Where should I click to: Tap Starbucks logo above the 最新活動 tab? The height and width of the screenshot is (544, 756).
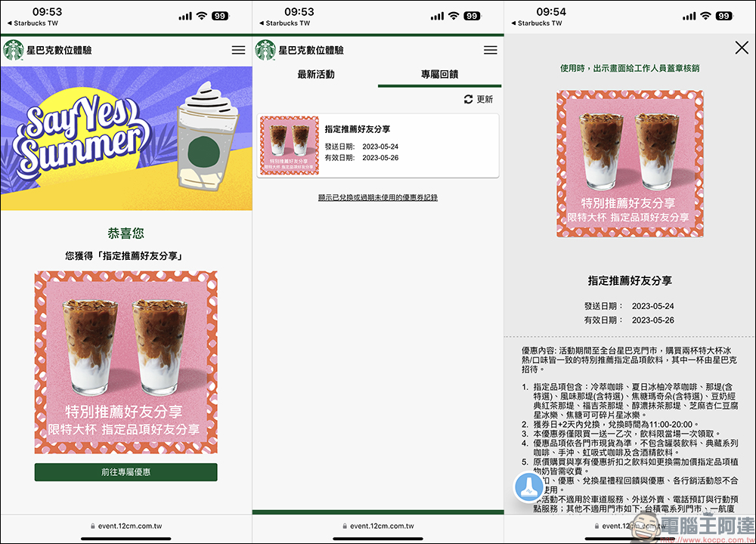click(x=265, y=50)
